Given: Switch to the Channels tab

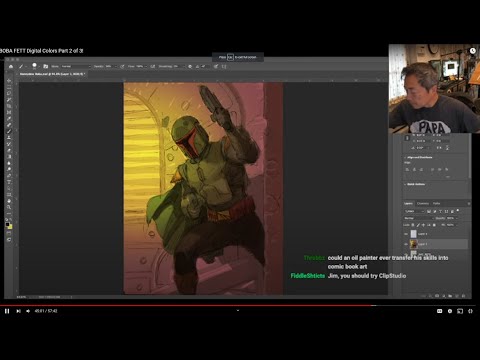Looking at the screenshot, I should coord(423,203).
